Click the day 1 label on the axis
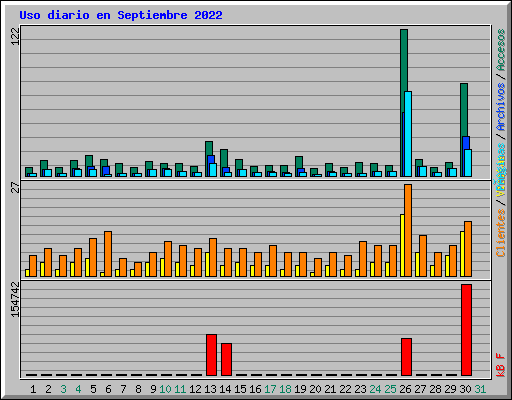This screenshot has width=512, height=400. [x=33, y=389]
